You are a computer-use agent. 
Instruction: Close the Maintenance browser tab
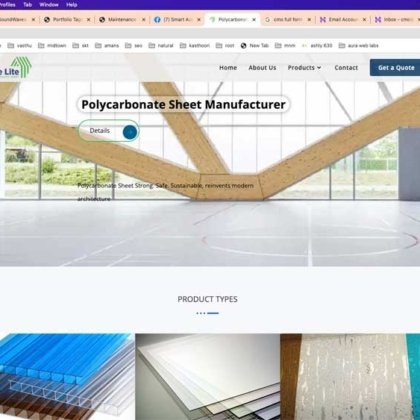(x=144, y=20)
